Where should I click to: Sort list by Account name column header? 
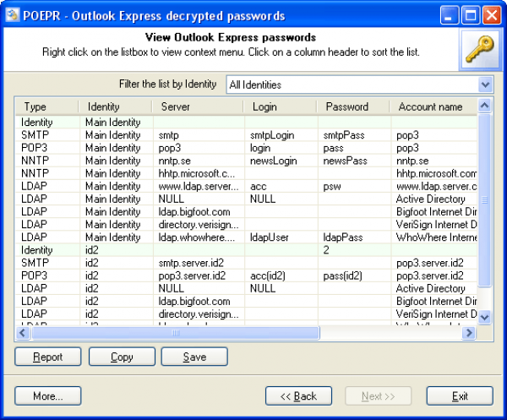point(430,106)
